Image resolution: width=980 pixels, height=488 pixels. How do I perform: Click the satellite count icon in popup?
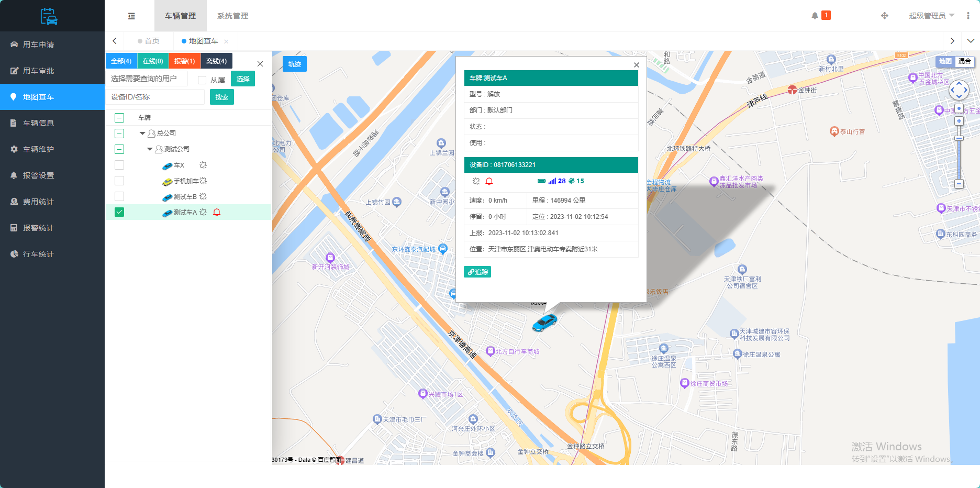coord(572,181)
